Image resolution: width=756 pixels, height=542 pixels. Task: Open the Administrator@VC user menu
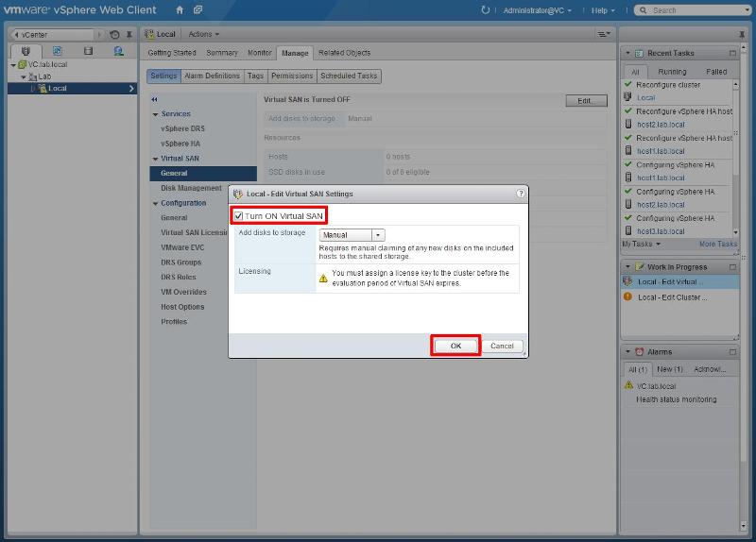[537, 10]
